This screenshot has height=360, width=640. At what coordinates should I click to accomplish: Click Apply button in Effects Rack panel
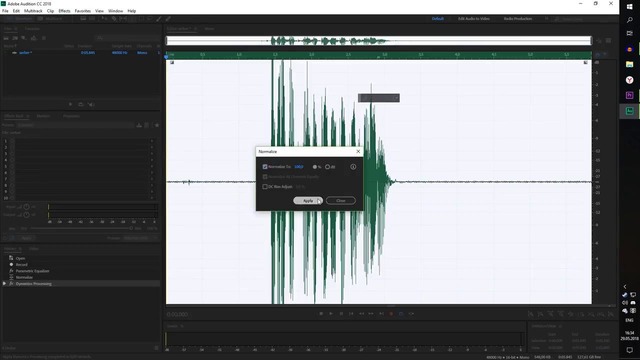click(26, 238)
